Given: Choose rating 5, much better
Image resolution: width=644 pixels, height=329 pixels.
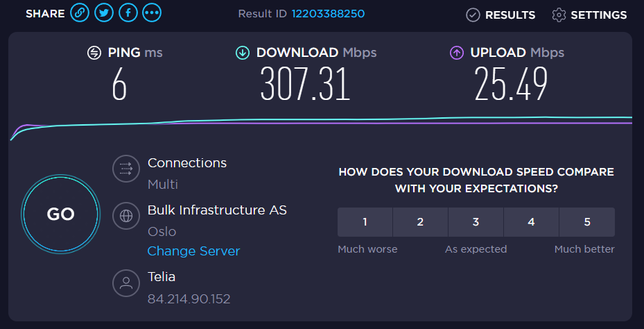Looking at the screenshot, I should [x=586, y=222].
